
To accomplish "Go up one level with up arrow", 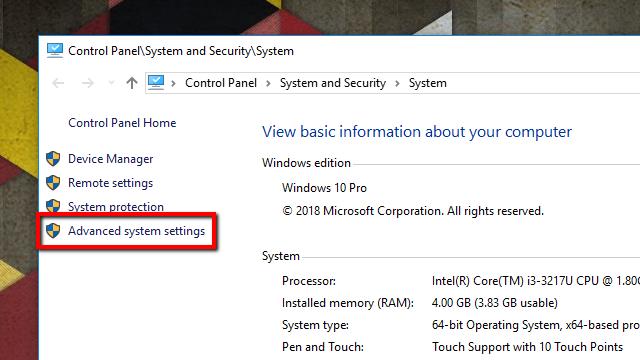I will click(131, 83).
